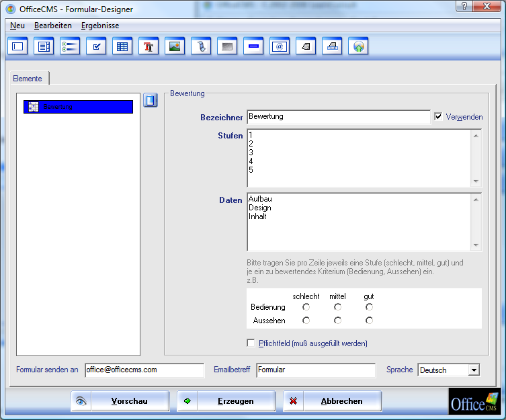
Task: Insert a horizontal line separator element
Action: 253,46
